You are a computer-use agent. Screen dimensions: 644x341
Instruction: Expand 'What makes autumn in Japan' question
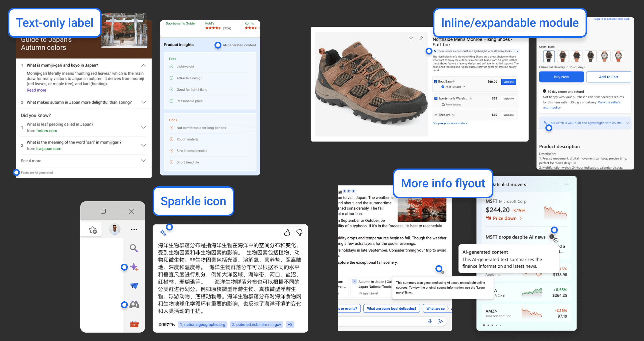click(x=143, y=102)
